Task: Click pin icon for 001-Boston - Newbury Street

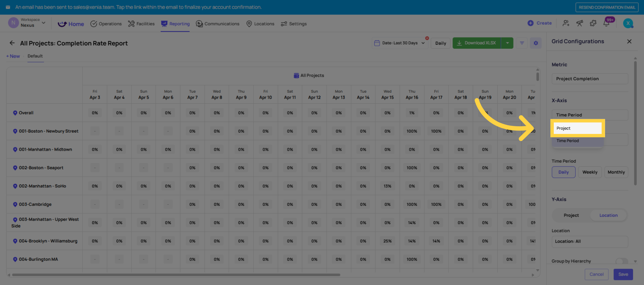Action: coord(15,131)
